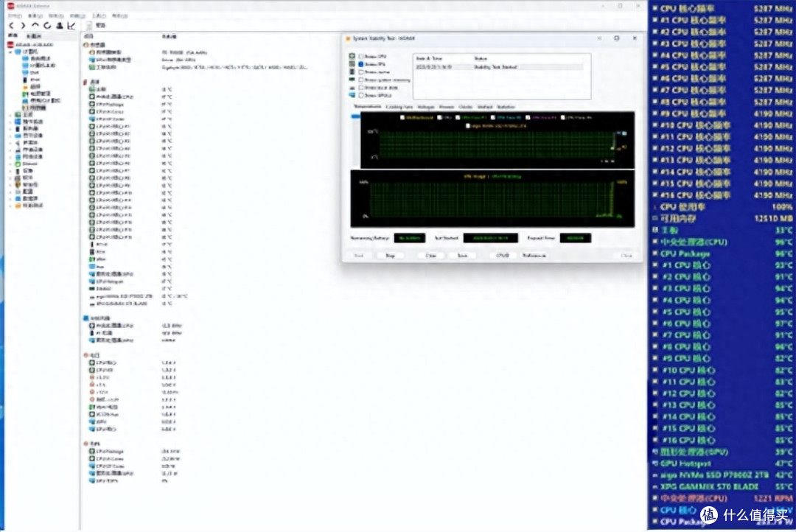This screenshot has width=796, height=532.
Task: Click the Stress GPU(s) monitor icon
Action: click(x=352, y=95)
